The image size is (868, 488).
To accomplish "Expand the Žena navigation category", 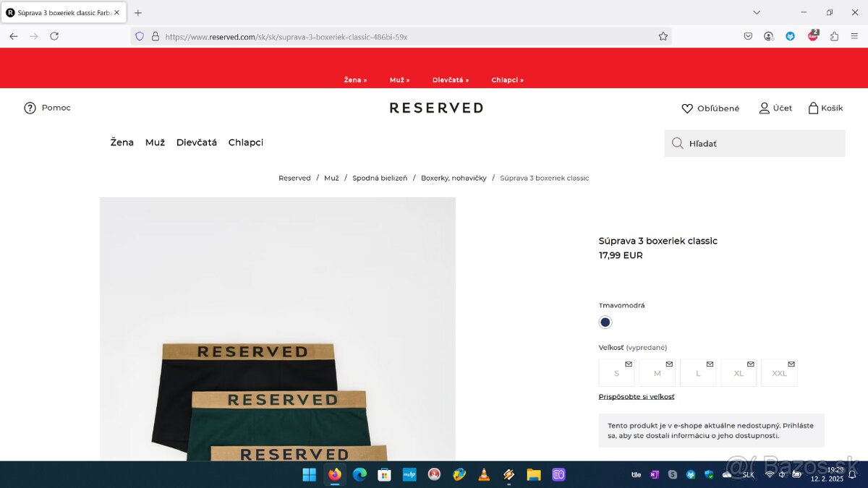I will coord(122,142).
